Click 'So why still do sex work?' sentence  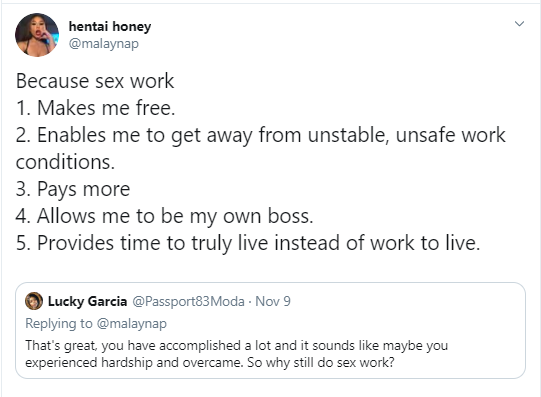321,363
